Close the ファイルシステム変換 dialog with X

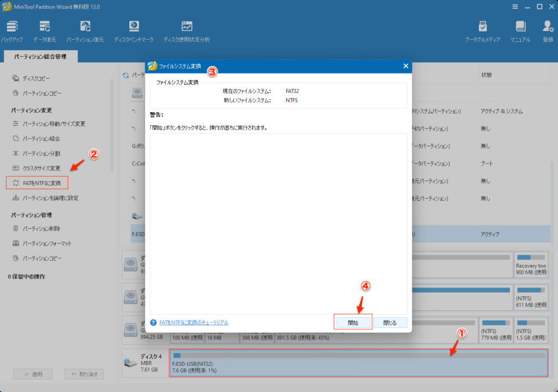tap(405, 66)
